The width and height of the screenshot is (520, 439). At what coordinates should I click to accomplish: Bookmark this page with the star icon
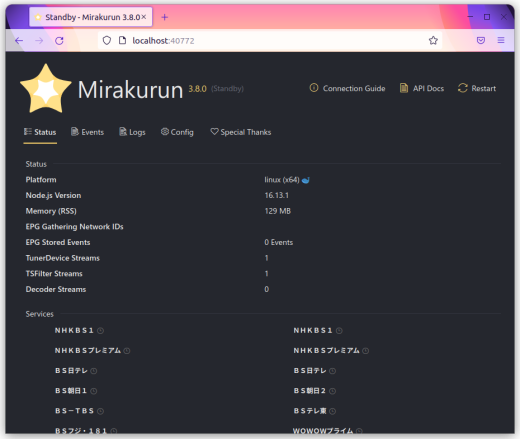click(x=433, y=41)
